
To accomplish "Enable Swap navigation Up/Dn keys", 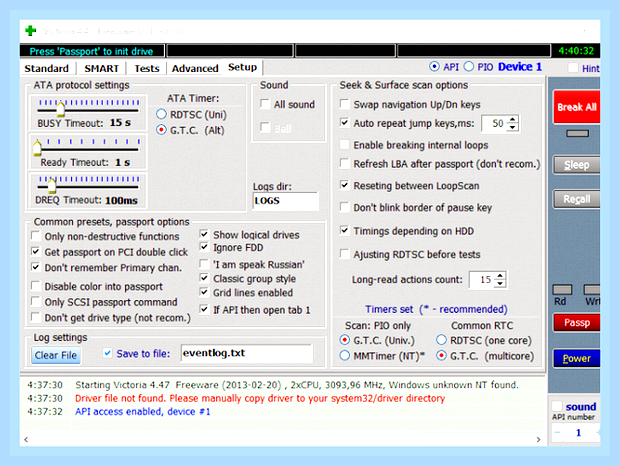I will tap(344, 104).
